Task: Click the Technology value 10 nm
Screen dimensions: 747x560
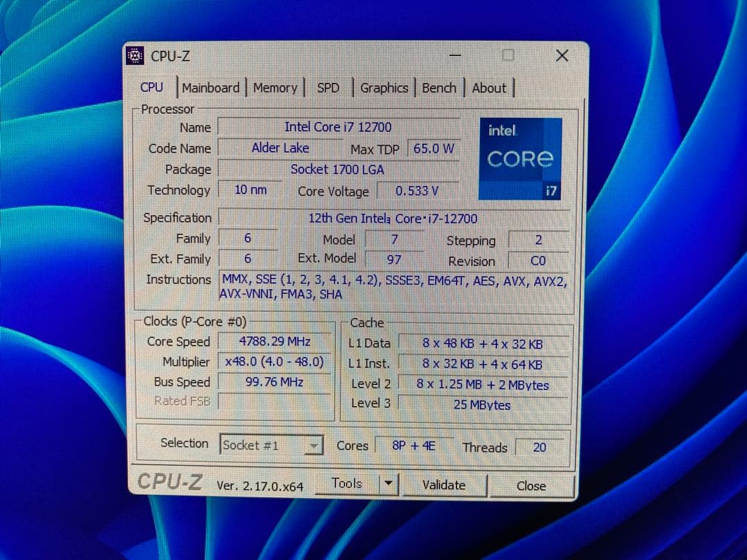Action: click(x=250, y=189)
